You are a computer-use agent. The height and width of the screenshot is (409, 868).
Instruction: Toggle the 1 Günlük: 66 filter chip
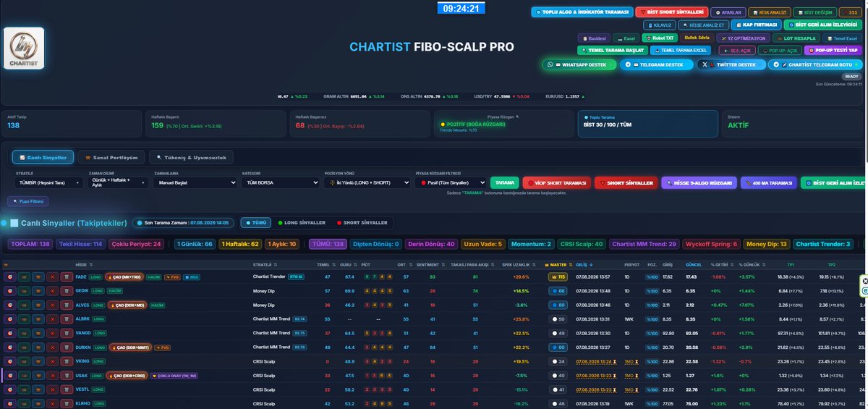coord(194,244)
